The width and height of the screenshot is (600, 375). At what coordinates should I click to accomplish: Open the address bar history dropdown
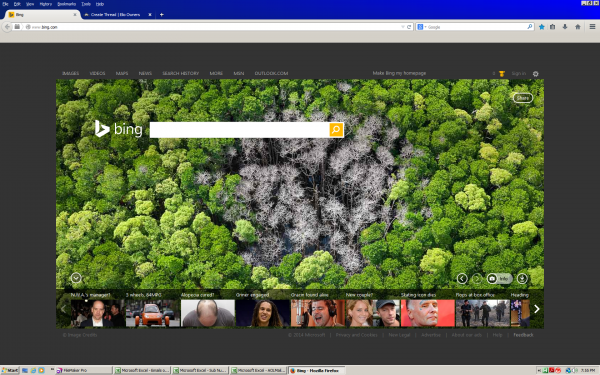(x=403, y=27)
